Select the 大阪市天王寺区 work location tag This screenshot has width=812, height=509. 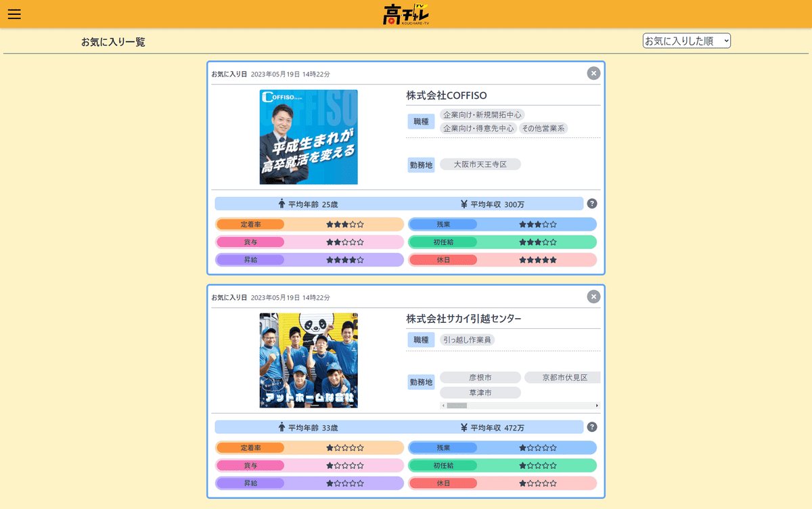480,164
